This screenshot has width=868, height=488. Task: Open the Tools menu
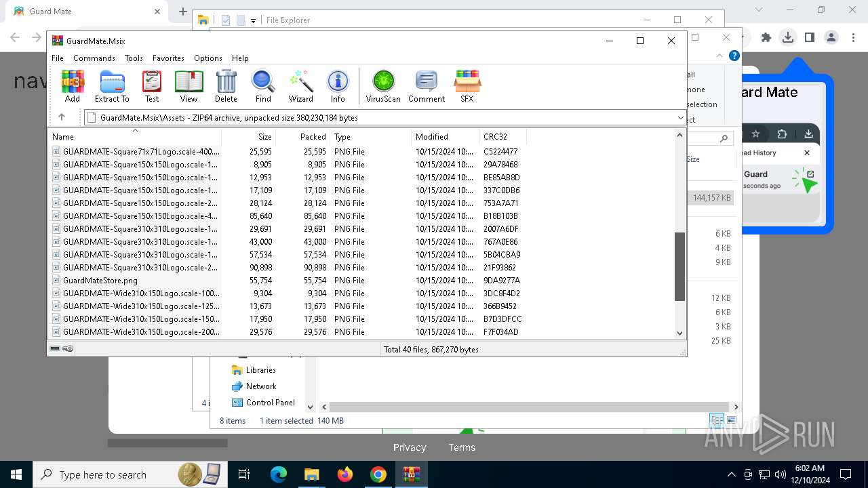coord(134,58)
